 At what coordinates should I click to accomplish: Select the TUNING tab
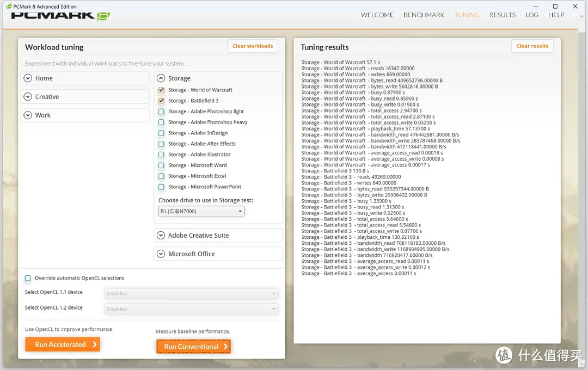[467, 15]
